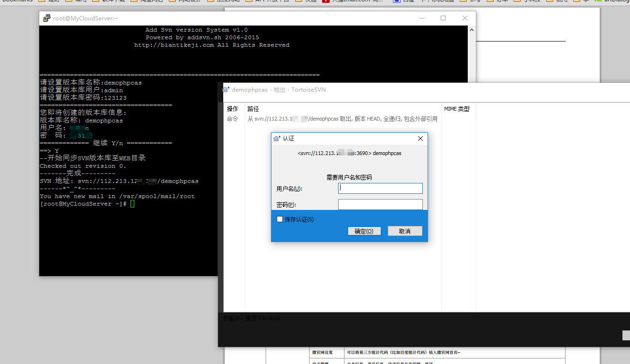Viewport: 630px width, 364px height.
Task: Click the terminal prompt's green cursor
Action: coord(132,204)
